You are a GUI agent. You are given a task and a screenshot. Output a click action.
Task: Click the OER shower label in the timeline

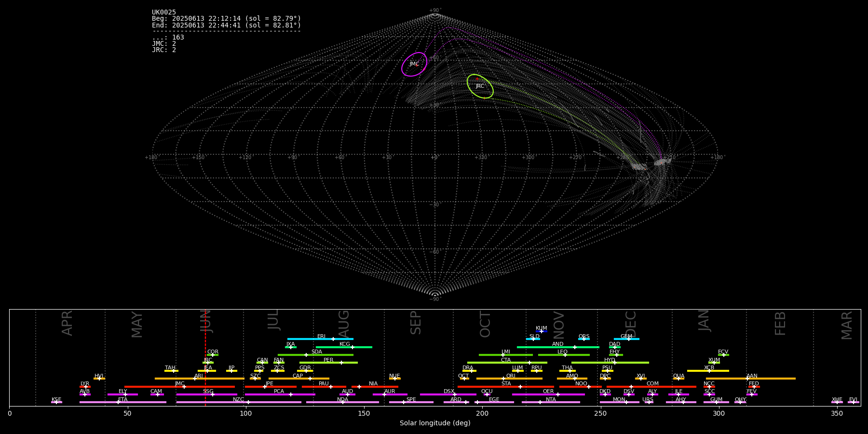coord(548,392)
